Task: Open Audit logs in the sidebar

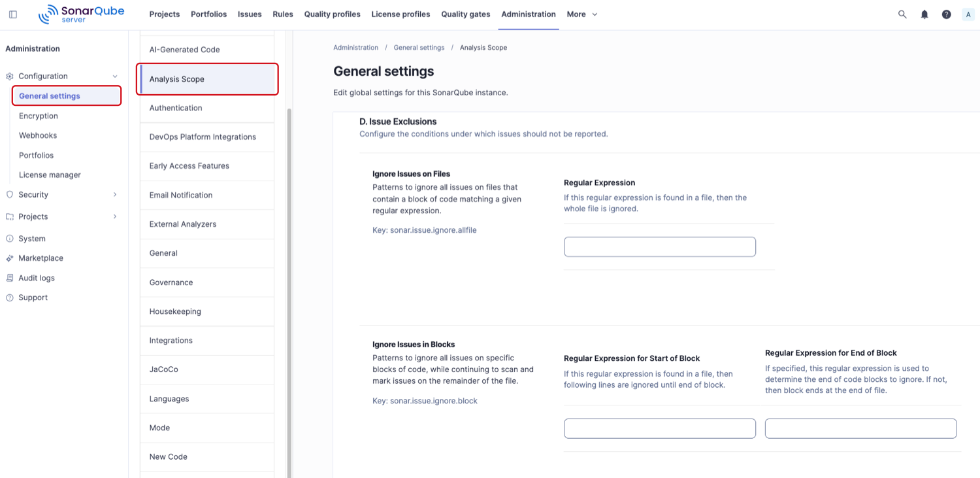Action: pos(37,278)
